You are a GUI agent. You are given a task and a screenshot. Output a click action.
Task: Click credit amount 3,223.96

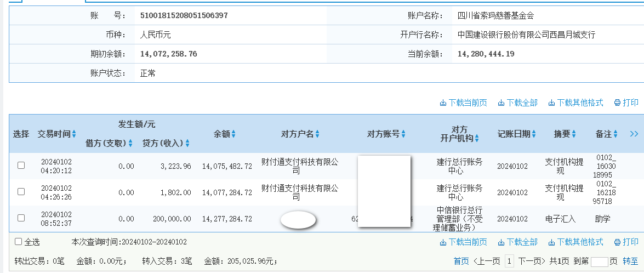pos(176,166)
